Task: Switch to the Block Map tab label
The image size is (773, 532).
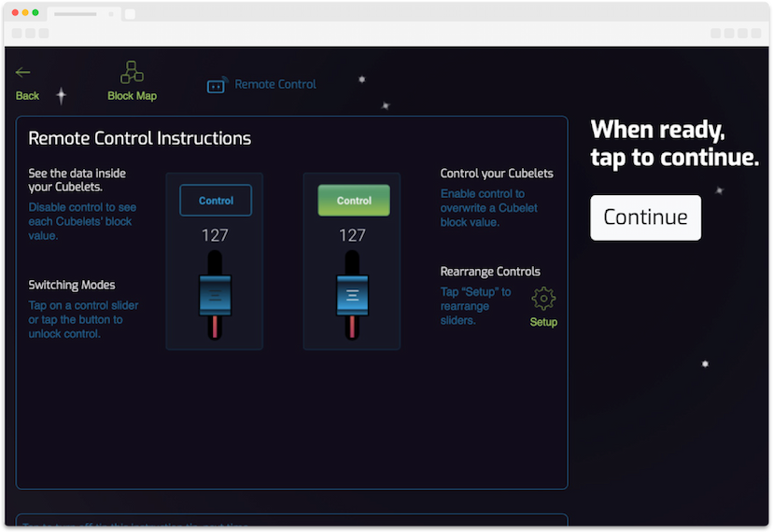Action: click(x=132, y=96)
